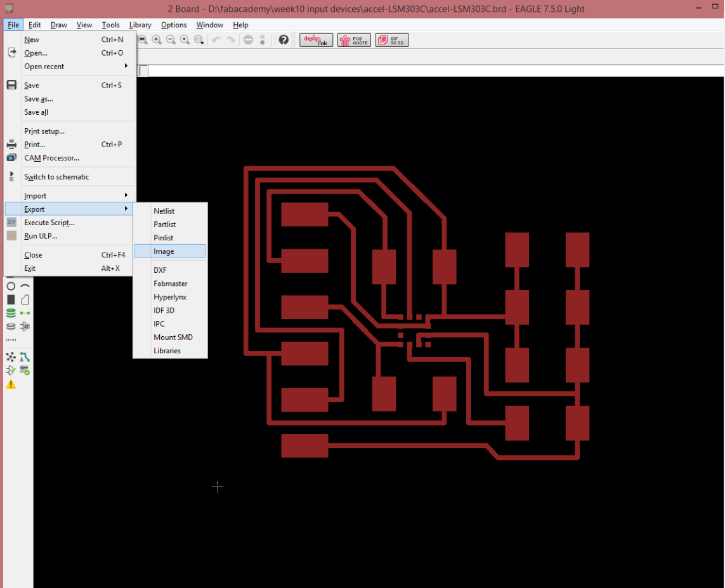Select the filled Rectangle tool

11,299
